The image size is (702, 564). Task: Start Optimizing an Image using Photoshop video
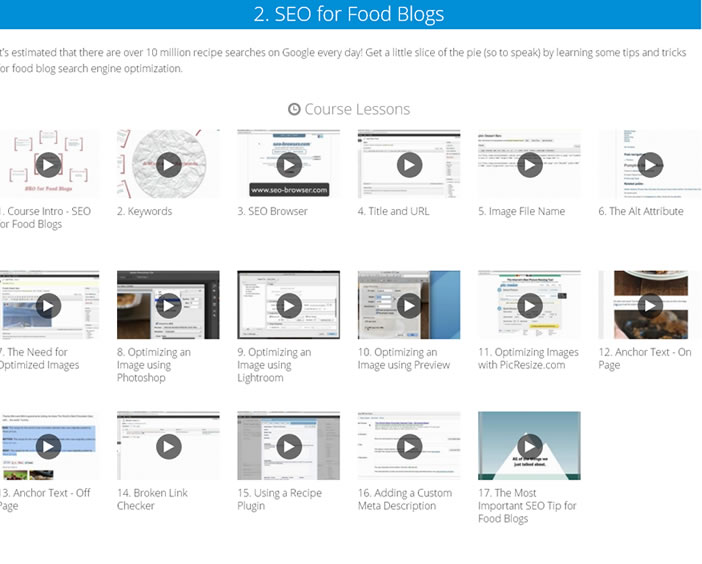pyautogui.click(x=168, y=306)
